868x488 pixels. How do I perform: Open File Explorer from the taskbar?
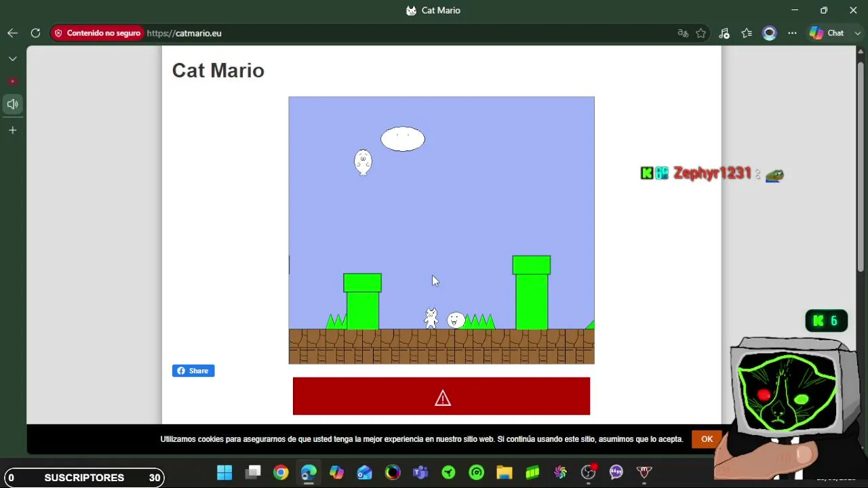click(x=505, y=472)
